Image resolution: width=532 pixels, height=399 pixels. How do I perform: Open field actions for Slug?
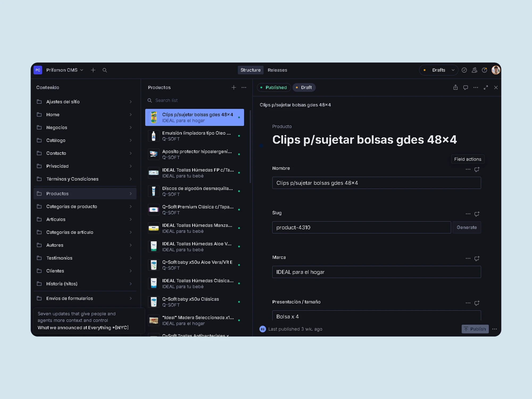(x=468, y=214)
